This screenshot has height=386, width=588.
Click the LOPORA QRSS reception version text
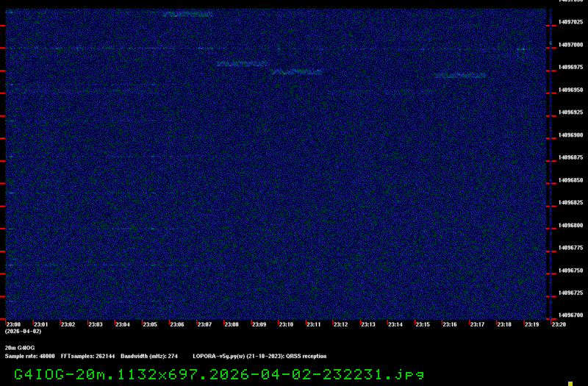[259, 356]
